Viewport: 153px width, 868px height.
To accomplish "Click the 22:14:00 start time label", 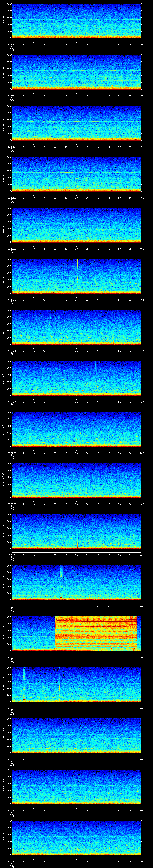I will click(x=12, y=44).
